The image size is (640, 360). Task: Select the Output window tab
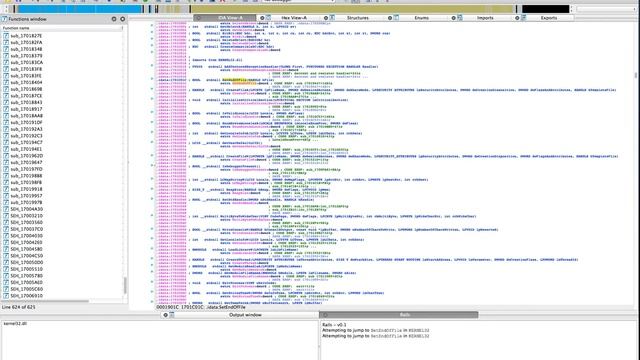(245, 315)
